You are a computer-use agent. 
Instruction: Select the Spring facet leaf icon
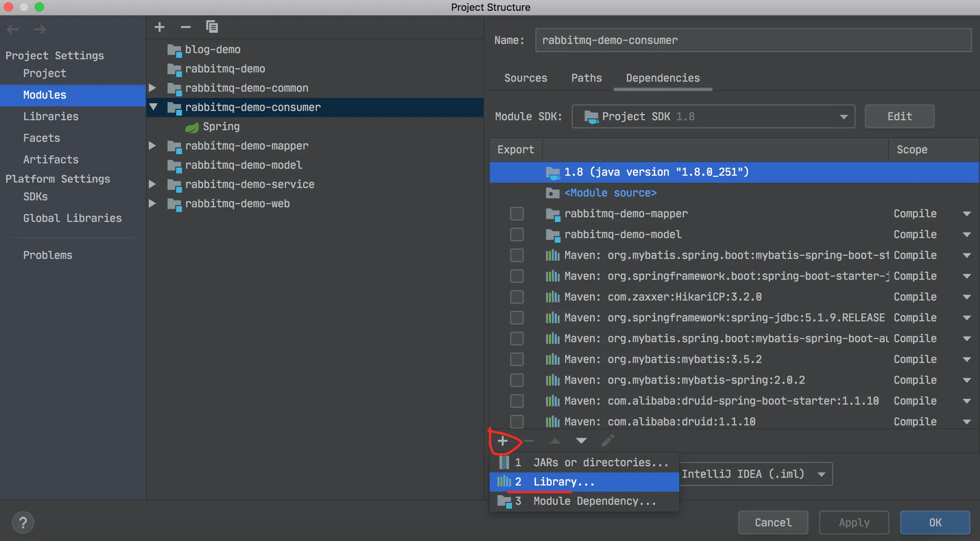192,127
